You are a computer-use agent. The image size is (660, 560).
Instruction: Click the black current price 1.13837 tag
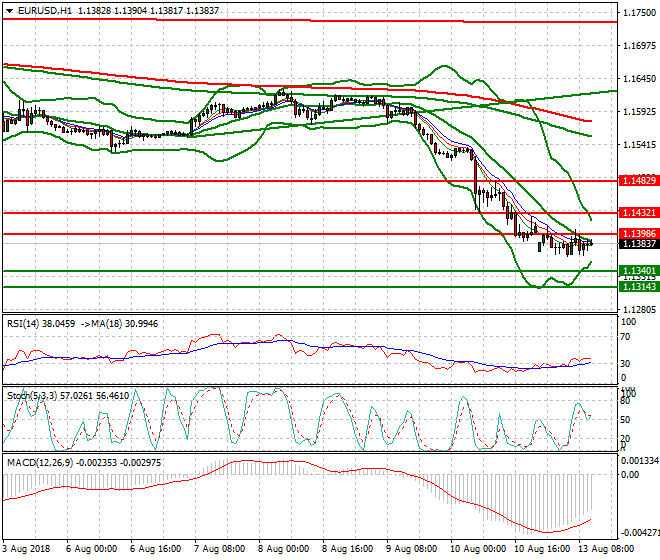pos(637,244)
